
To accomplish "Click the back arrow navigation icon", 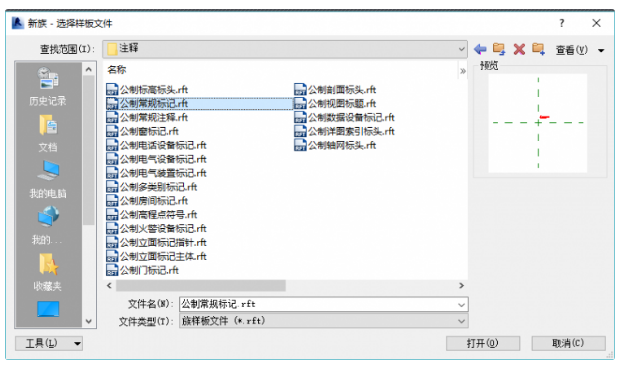I will click(x=480, y=49).
